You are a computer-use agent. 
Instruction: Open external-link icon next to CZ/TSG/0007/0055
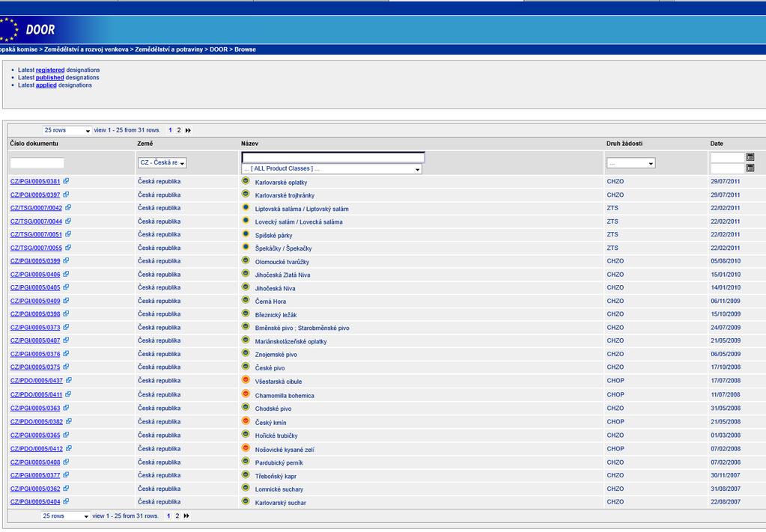[x=68, y=248]
